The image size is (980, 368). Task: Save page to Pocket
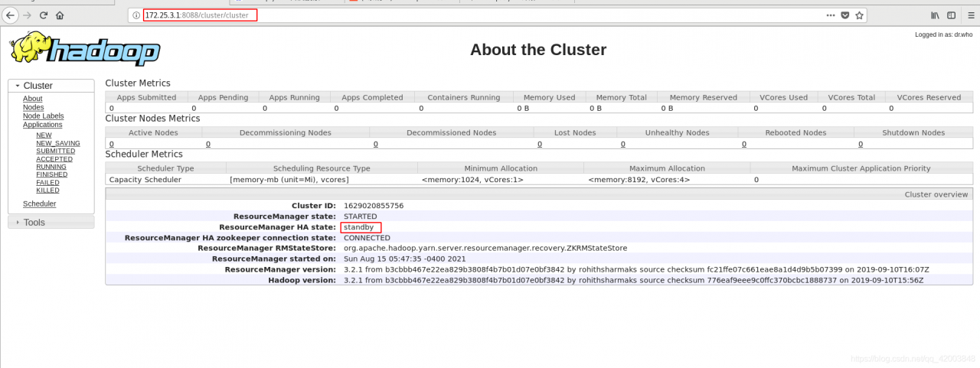click(x=845, y=15)
